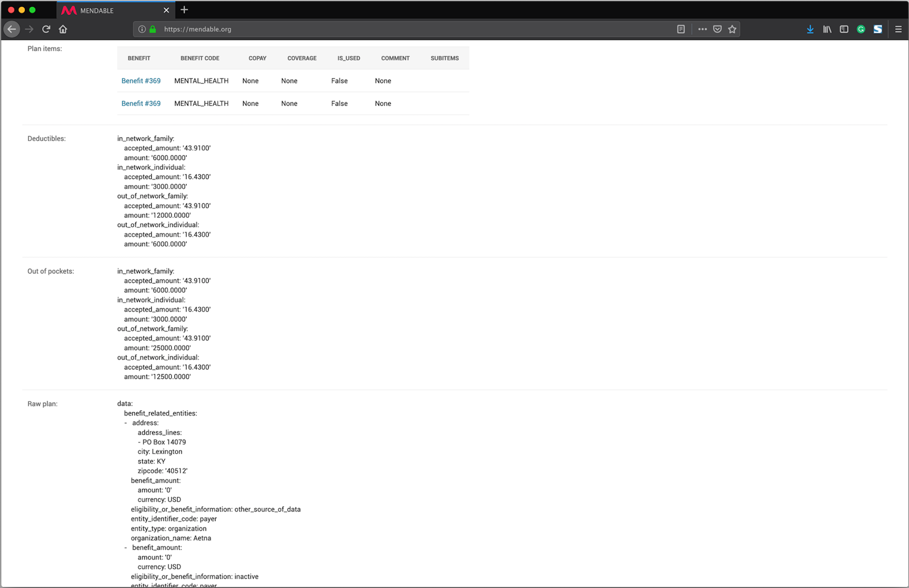Viewport: 909px width, 588px height.
Task: Open first Benefit #369 link
Action: click(x=141, y=81)
